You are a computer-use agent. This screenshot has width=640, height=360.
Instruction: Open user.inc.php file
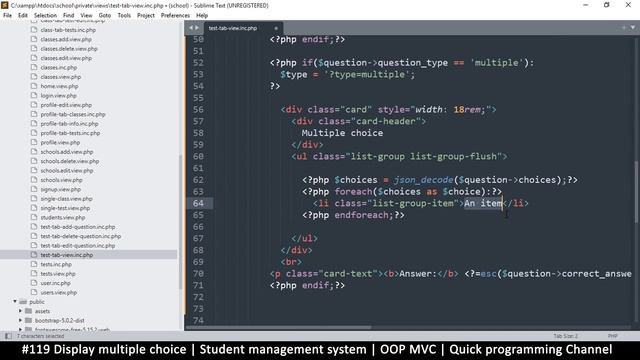pos(56,283)
